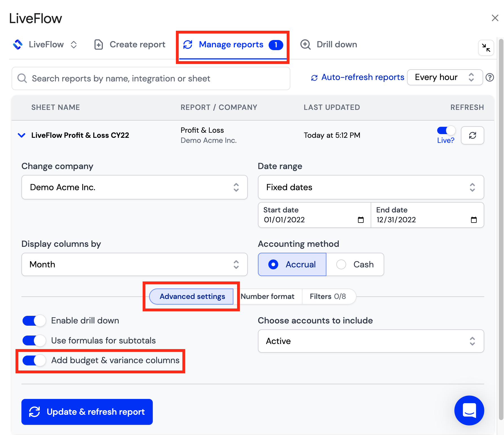This screenshot has height=435, width=504.
Task: Click the Demo Acme Inc. company text in report row
Action: pyautogui.click(x=209, y=140)
